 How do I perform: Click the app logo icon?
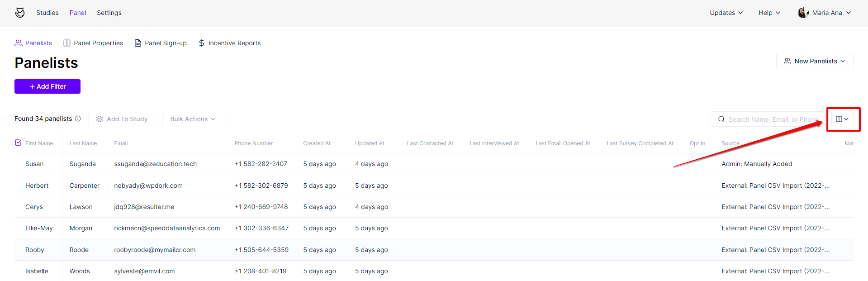(20, 13)
